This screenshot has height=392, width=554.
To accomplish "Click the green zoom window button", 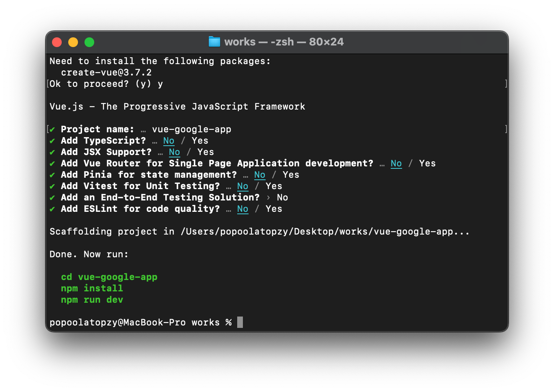I will click(x=89, y=42).
